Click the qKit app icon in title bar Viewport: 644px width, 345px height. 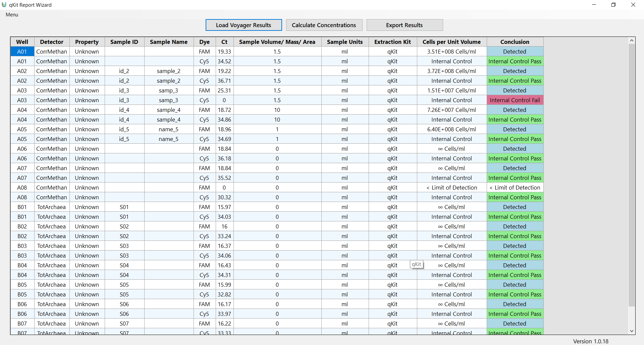[4, 5]
